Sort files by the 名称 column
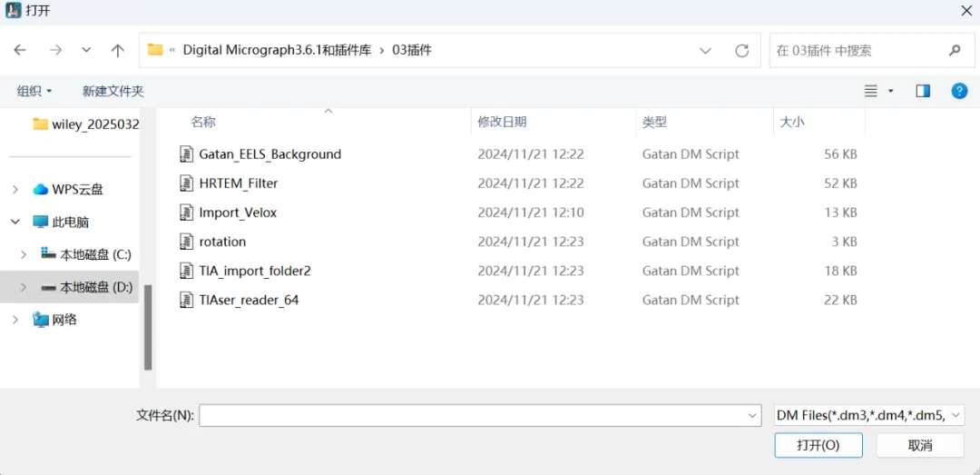980x475 pixels. point(203,122)
